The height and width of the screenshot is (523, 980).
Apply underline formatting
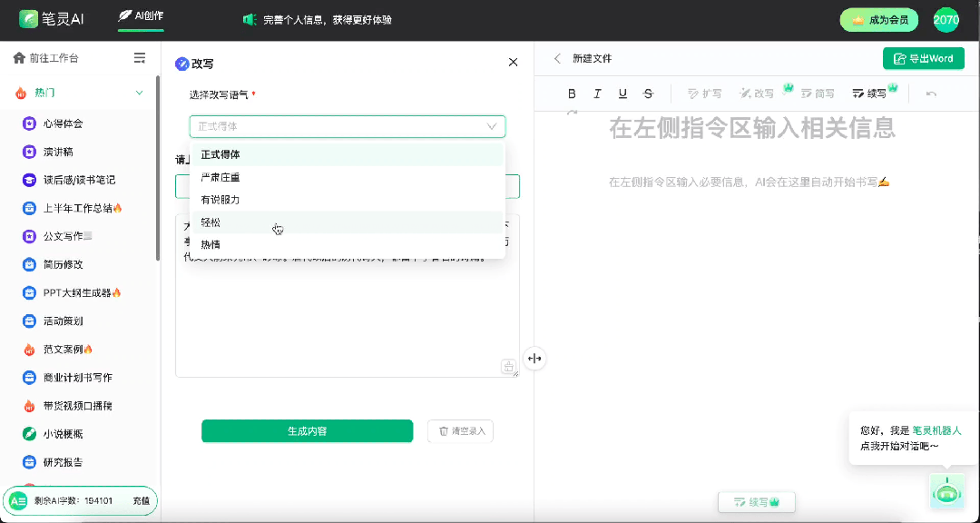pyautogui.click(x=622, y=94)
